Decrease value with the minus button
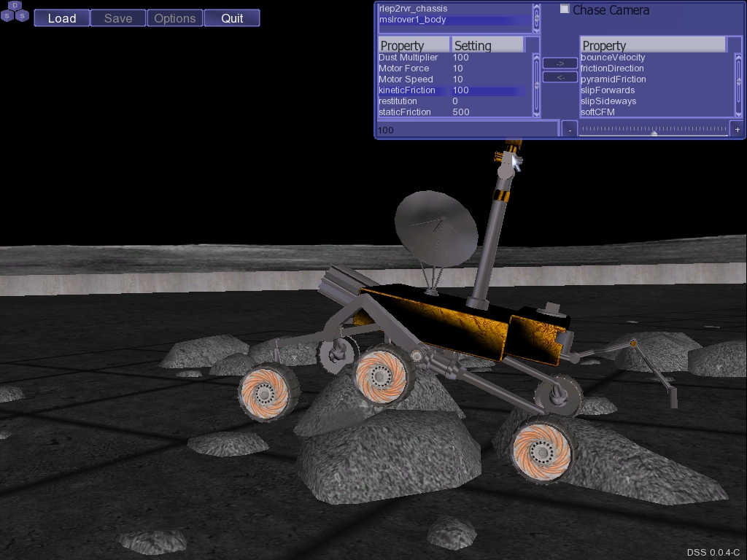Screen dimensions: 747x560 (x=570, y=130)
